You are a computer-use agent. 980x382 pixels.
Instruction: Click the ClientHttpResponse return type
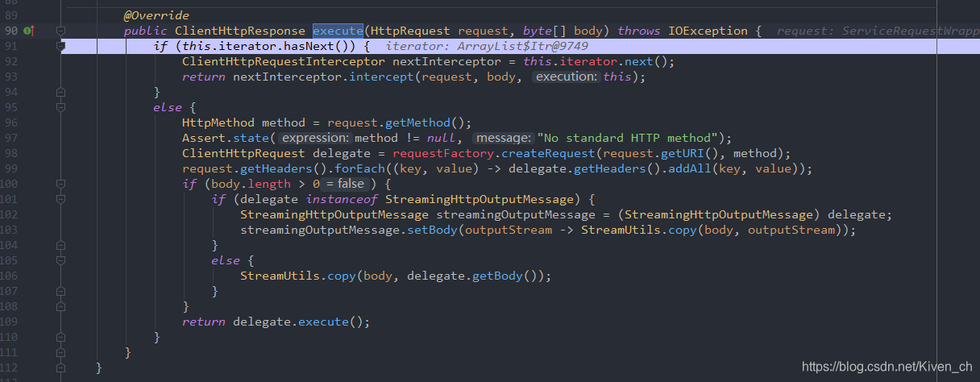pos(240,31)
